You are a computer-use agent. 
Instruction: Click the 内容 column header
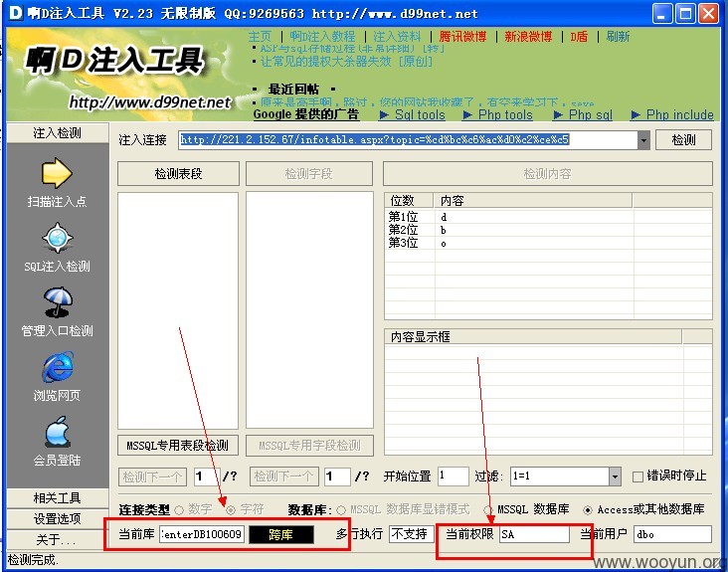pos(532,201)
